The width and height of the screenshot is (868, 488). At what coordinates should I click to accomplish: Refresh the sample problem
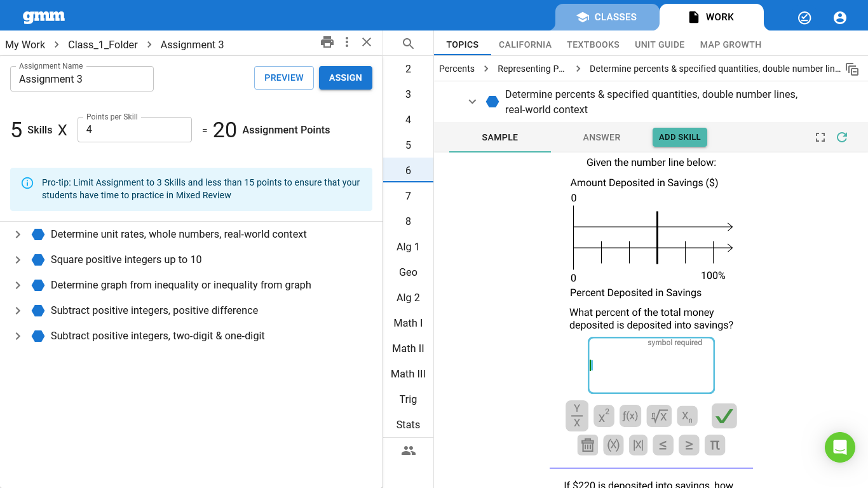point(842,137)
